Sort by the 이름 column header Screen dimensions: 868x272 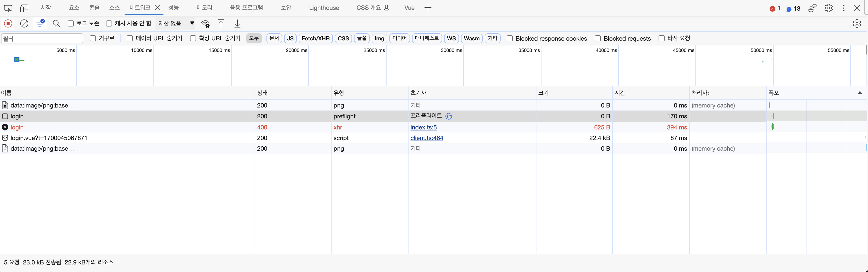pos(127,93)
